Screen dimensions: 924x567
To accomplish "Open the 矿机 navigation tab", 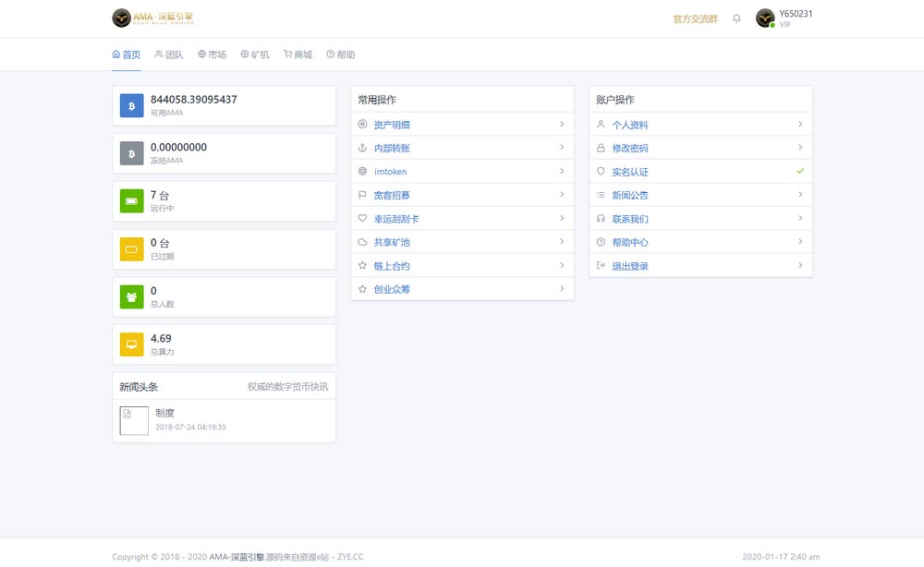I will 255,54.
